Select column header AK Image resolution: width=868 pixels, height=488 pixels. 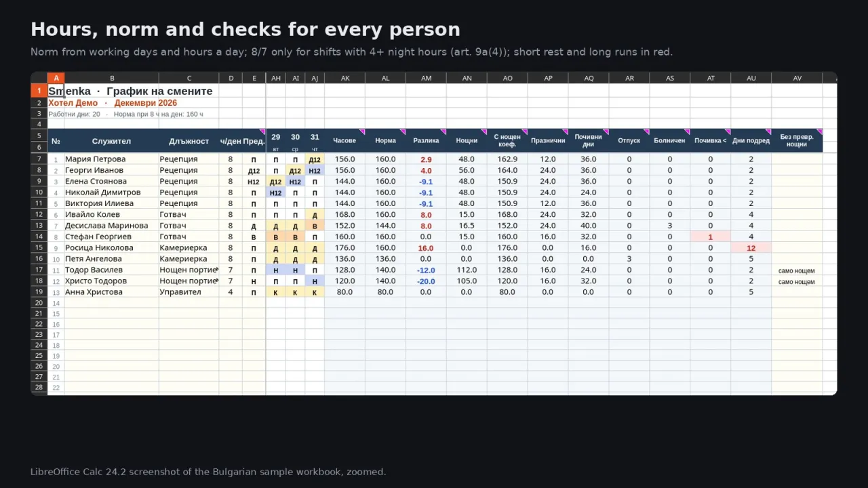(x=344, y=78)
